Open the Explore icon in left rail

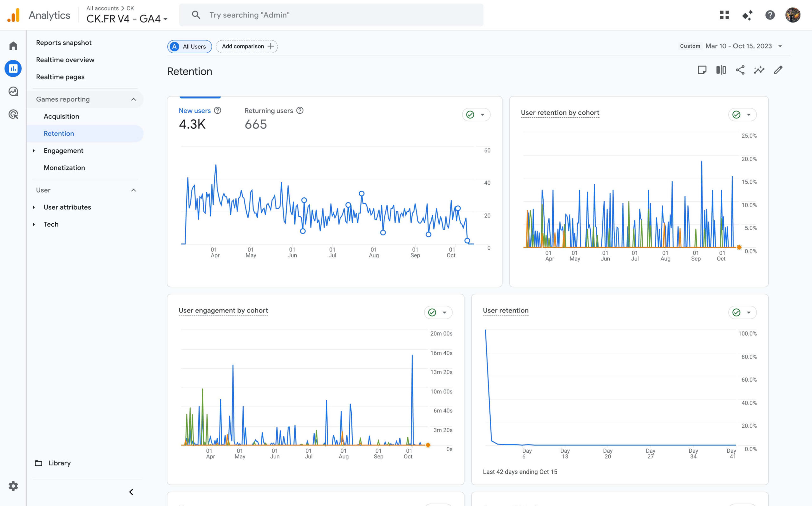(x=13, y=91)
